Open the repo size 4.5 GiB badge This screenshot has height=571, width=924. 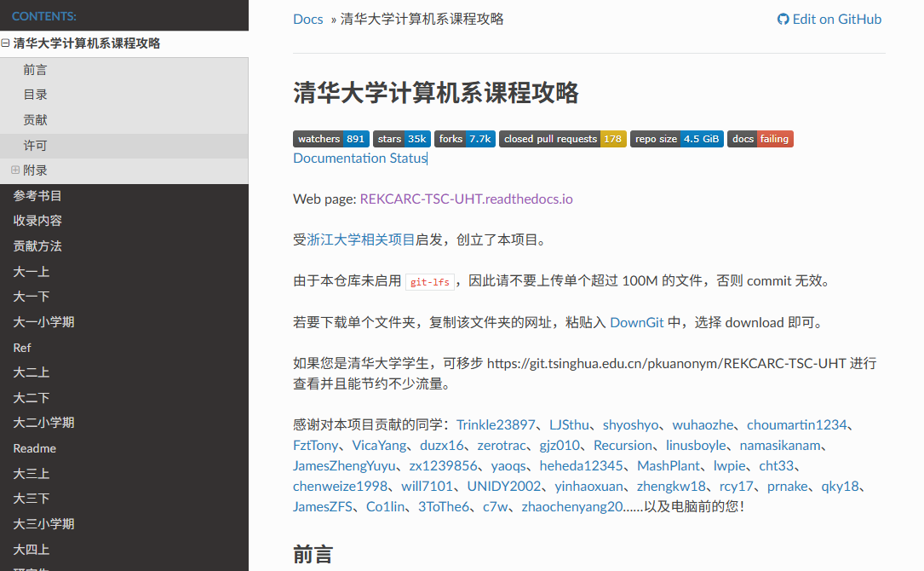pyautogui.click(x=676, y=139)
